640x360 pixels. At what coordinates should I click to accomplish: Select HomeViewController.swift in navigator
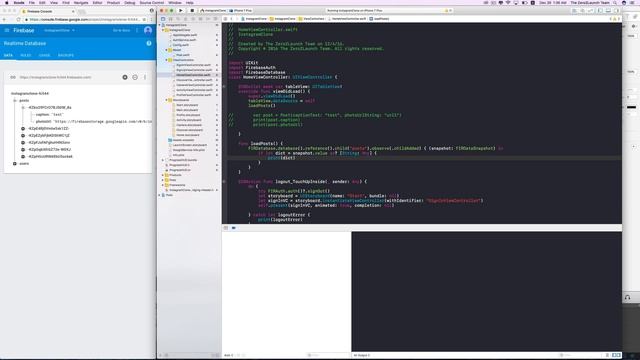193,75
